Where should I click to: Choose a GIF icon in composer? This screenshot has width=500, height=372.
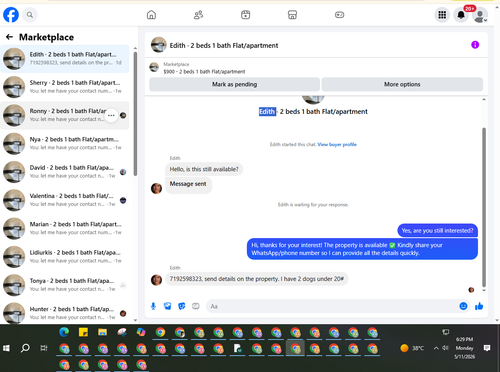pos(196,306)
